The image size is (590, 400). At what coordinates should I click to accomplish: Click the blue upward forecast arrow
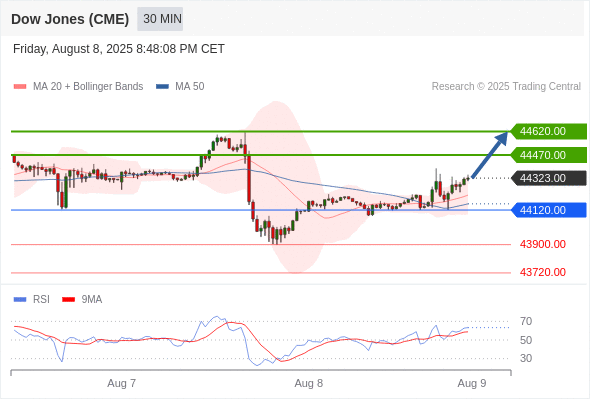[489, 154]
